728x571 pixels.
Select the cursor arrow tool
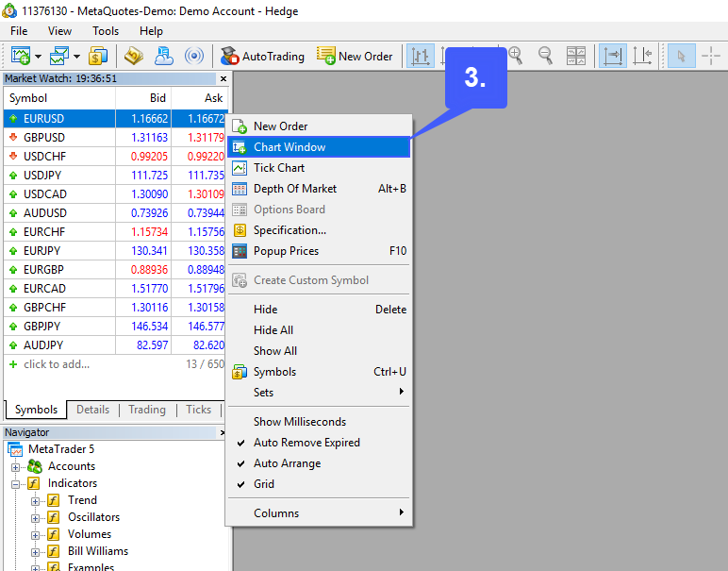682,57
